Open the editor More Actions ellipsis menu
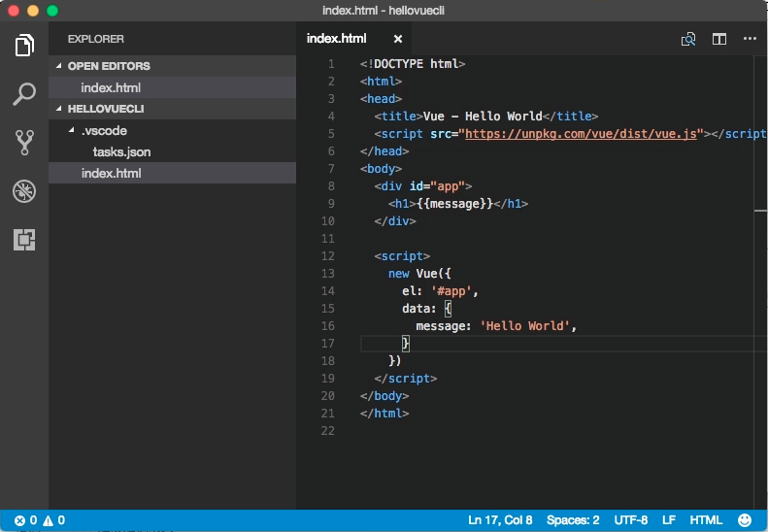 (x=750, y=38)
